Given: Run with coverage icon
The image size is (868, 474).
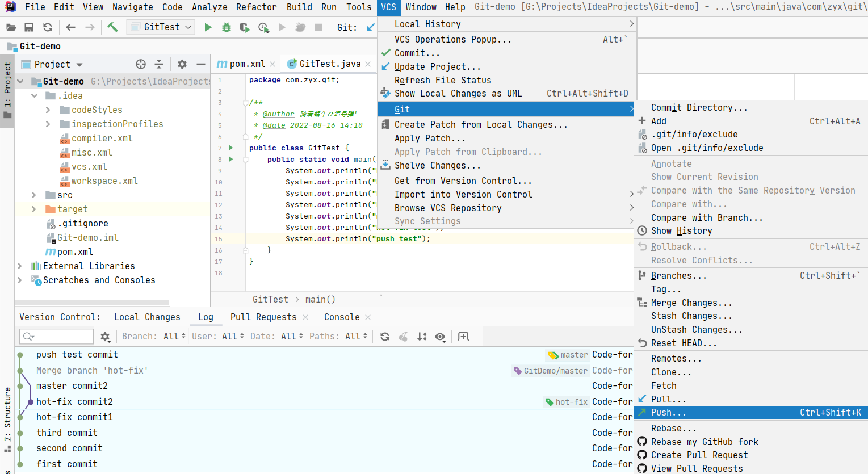Looking at the screenshot, I should pos(245,27).
